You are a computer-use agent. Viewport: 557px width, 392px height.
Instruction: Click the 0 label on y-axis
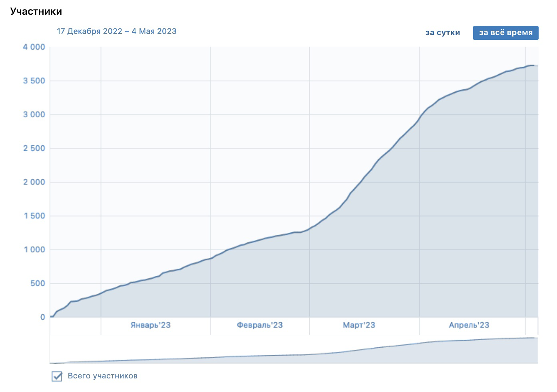click(43, 317)
